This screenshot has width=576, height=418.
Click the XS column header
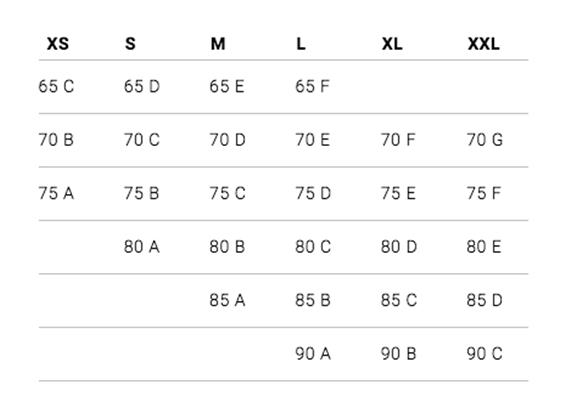tap(58, 44)
